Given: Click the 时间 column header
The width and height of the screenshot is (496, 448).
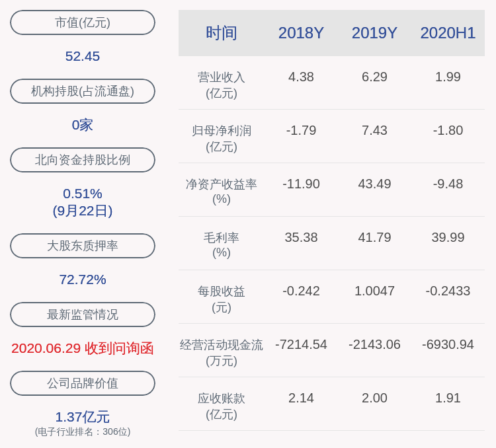Looking at the screenshot, I should (x=222, y=33).
